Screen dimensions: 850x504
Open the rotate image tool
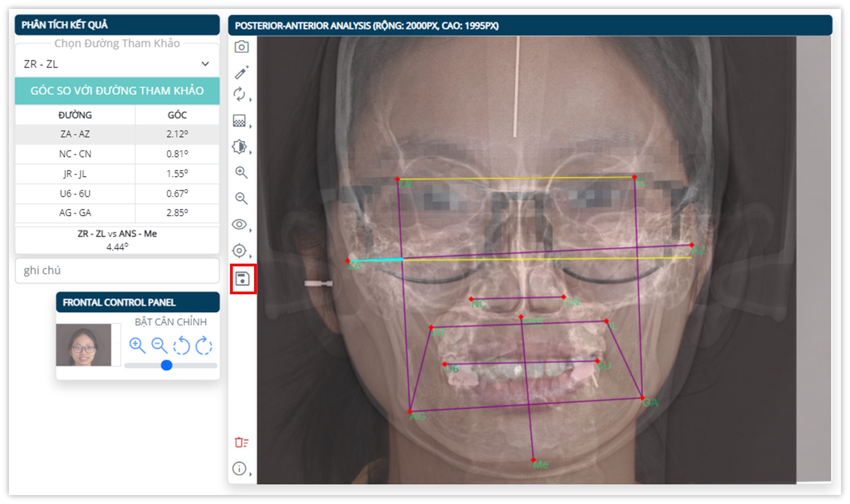(x=240, y=94)
